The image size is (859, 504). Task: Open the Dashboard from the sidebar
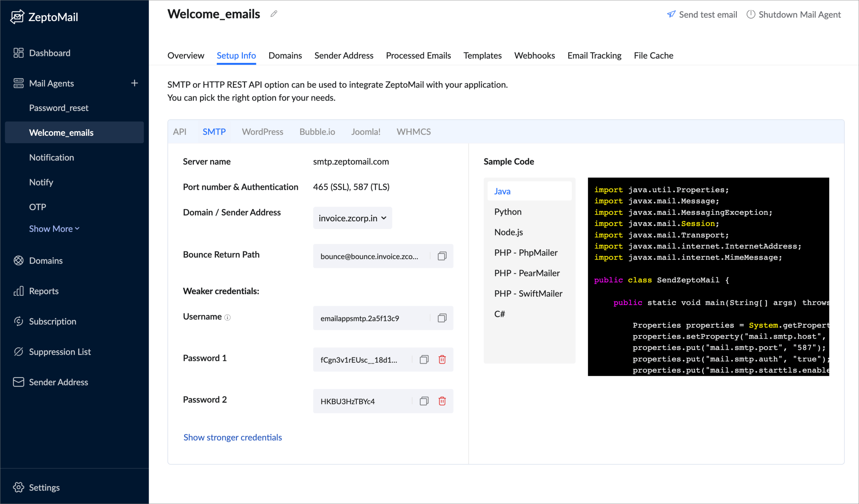tap(50, 53)
